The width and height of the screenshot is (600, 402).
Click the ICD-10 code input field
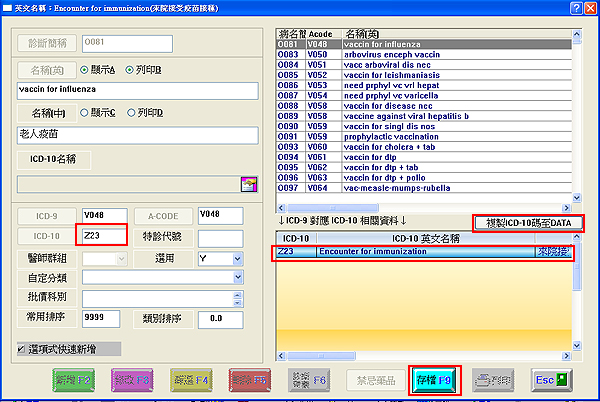(x=101, y=236)
